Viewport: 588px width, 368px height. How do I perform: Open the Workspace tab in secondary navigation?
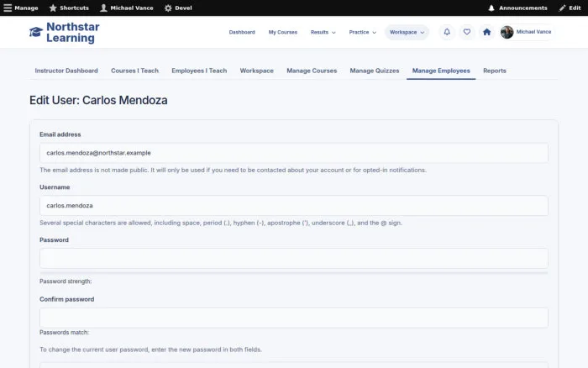[x=256, y=71]
